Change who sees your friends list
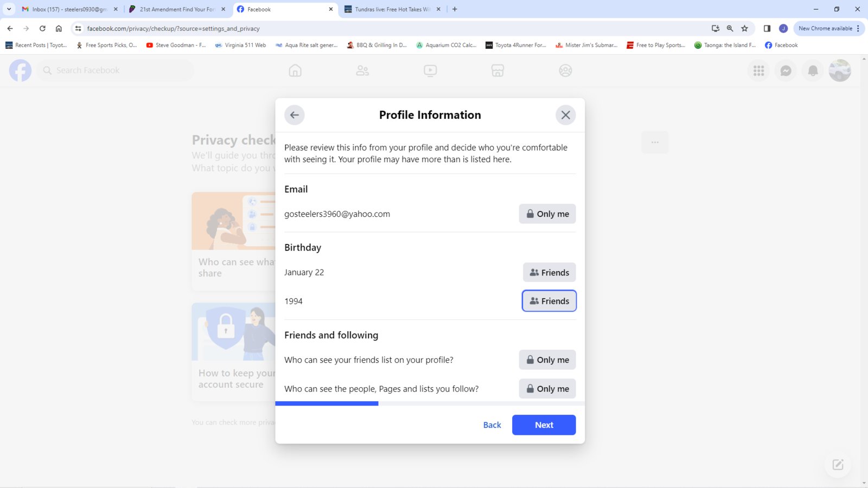The image size is (868, 488). [x=547, y=360]
